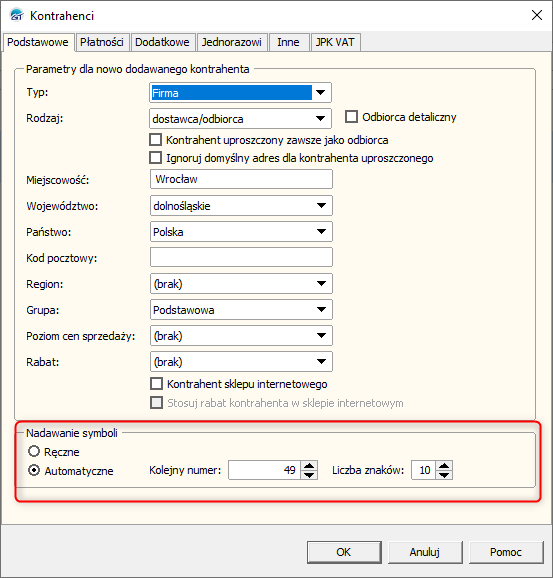Enable the Odbiorca detaliczny checkbox
The width and height of the screenshot is (553, 578).
pos(351,117)
